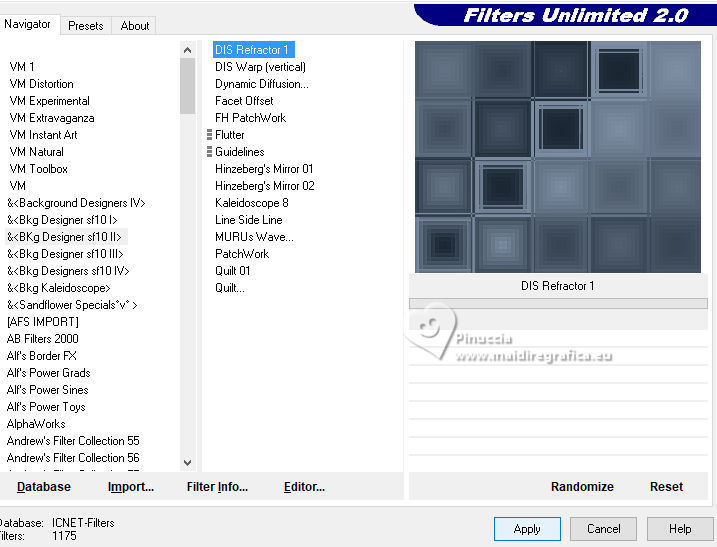Select Hinzeberg's Mirror 01 filter
Screen dimensions: 717x547
pos(264,169)
